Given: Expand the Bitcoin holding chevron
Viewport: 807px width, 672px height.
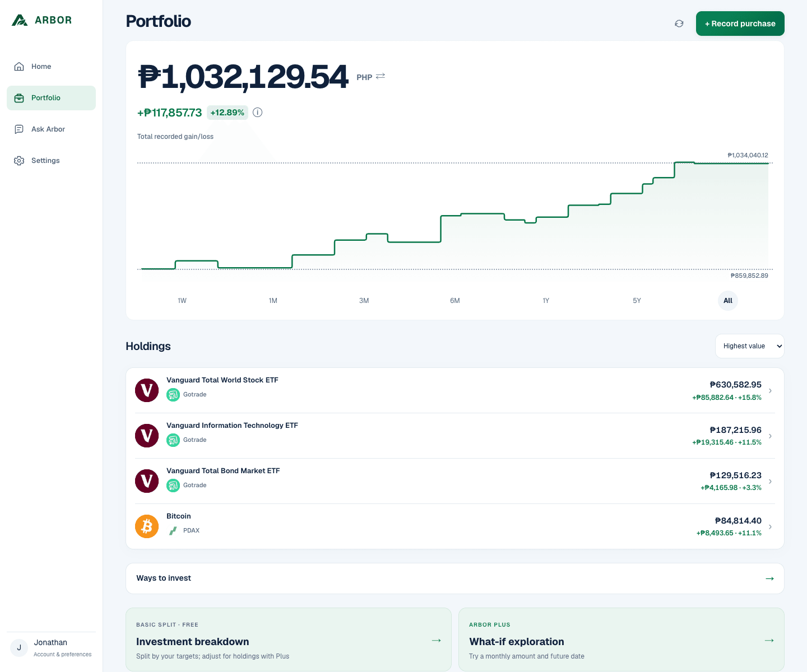Looking at the screenshot, I should 771,527.
